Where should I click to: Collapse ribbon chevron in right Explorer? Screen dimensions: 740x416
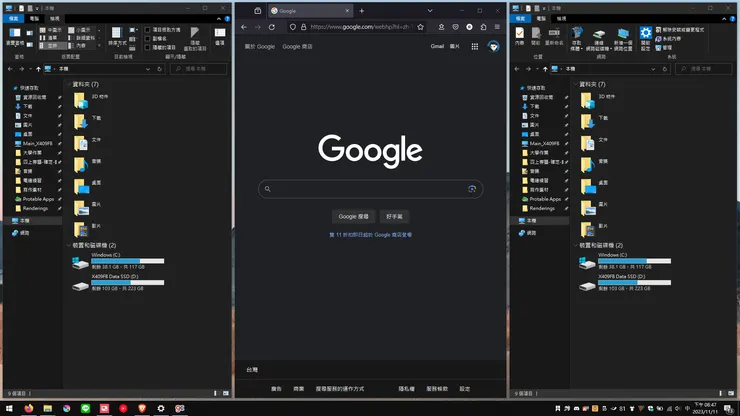click(724, 19)
